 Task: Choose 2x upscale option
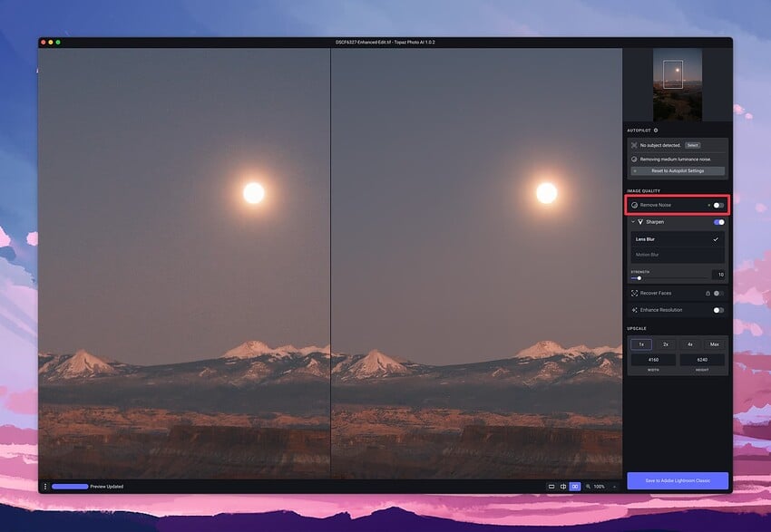click(665, 344)
